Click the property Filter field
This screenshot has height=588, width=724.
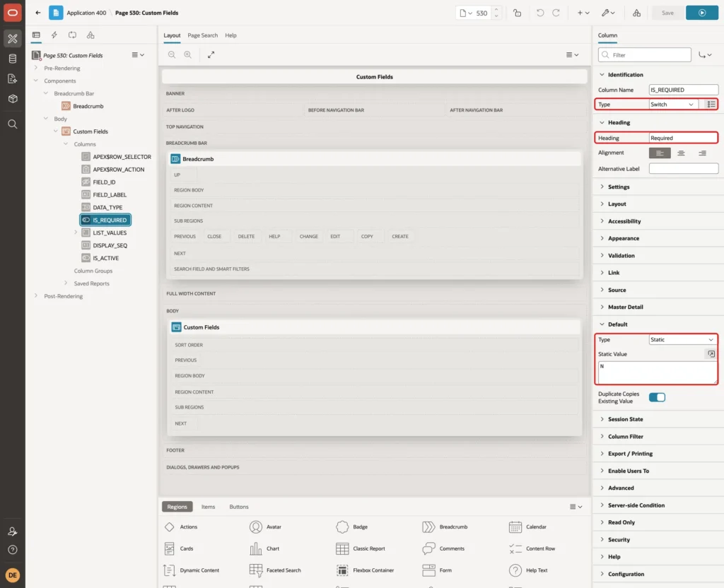pos(645,55)
